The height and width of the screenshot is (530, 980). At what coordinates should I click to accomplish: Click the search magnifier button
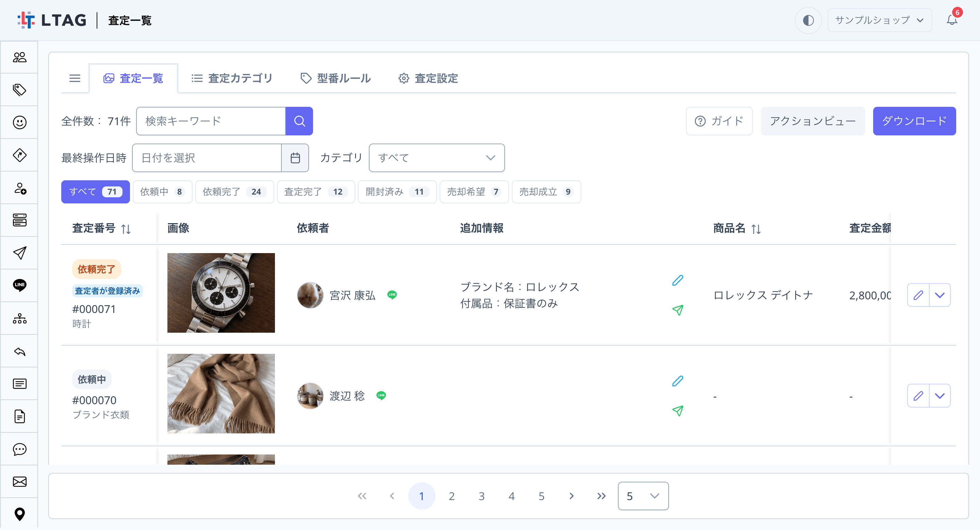click(x=299, y=121)
